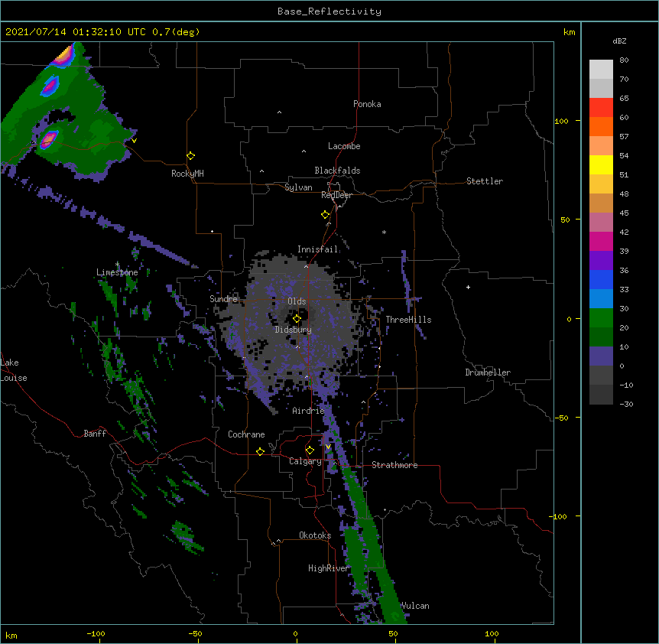Click the RockyMH label
The width and height of the screenshot is (659, 644).
point(187,174)
